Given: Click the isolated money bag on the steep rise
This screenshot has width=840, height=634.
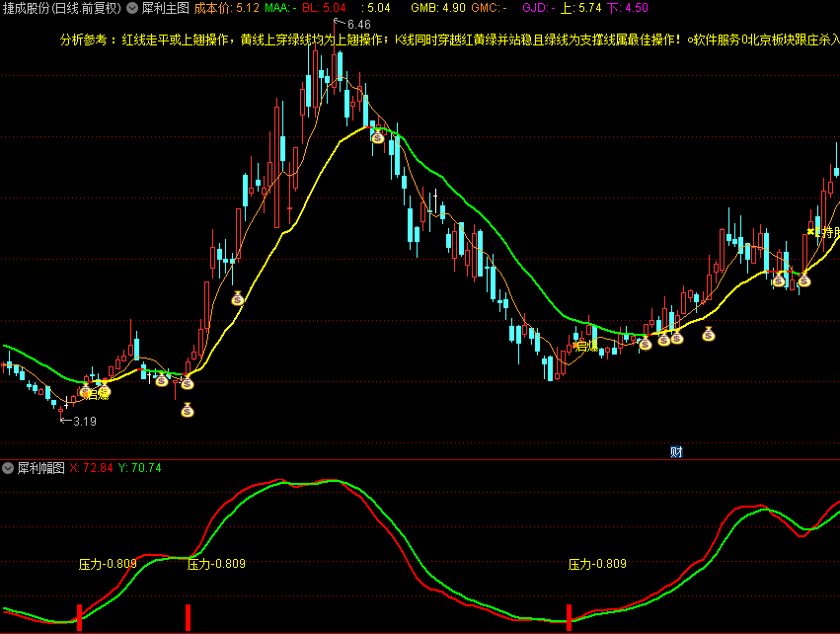Looking at the screenshot, I should (238, 298).
